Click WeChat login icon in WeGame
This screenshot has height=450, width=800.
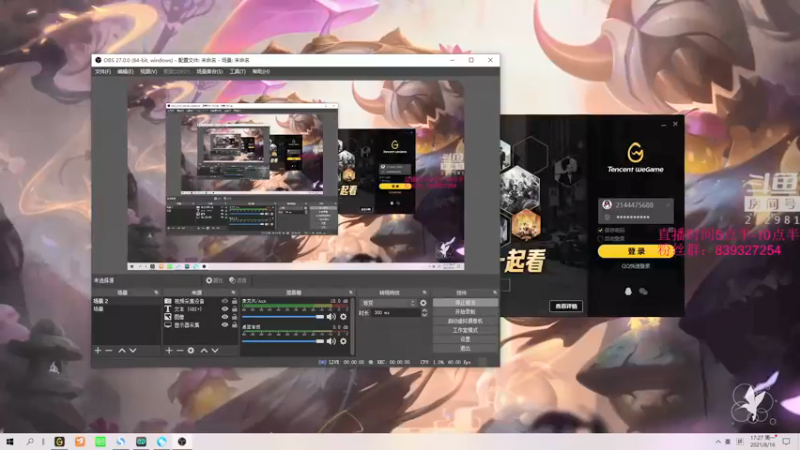643,291
